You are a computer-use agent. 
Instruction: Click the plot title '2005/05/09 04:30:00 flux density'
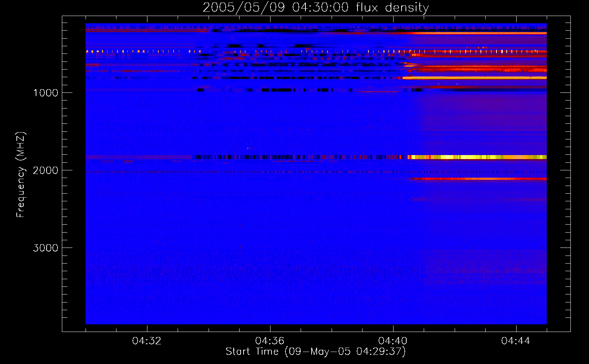pos(316,8)
